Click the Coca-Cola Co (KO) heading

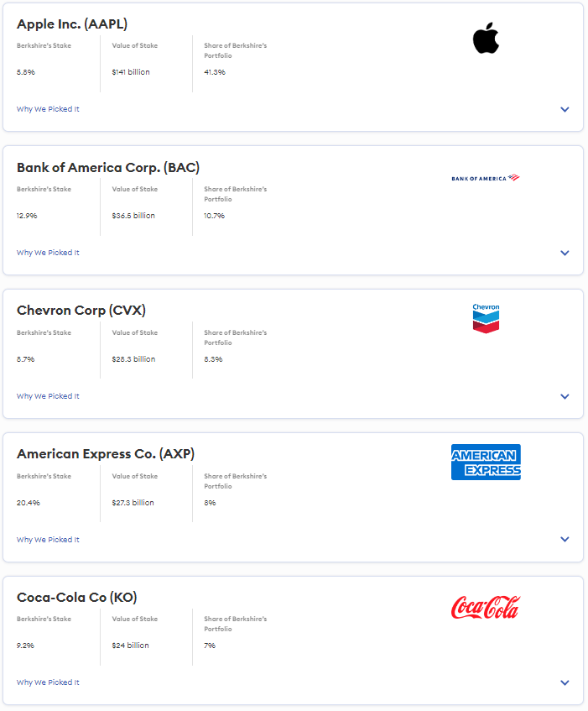pos(77,598)
